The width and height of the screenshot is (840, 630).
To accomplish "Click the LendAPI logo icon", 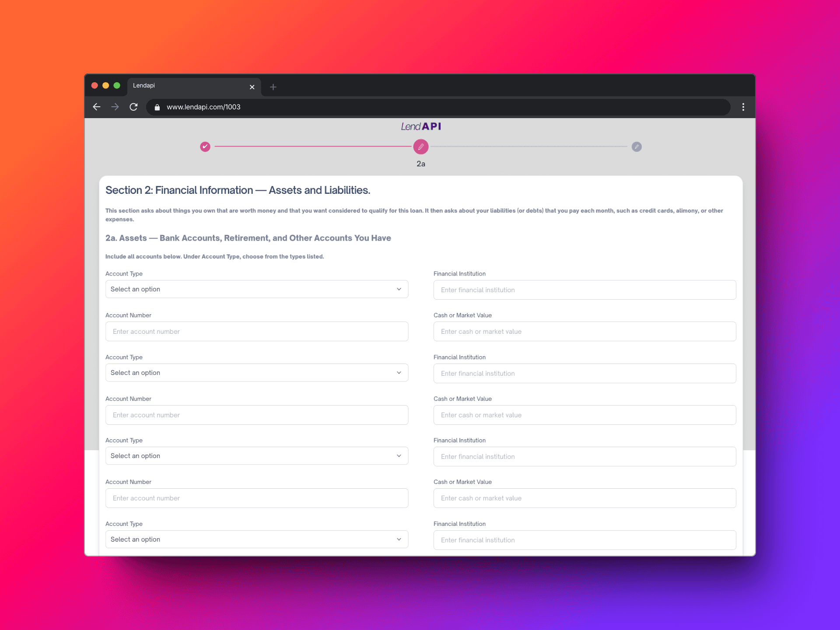I will coord(420,127).
